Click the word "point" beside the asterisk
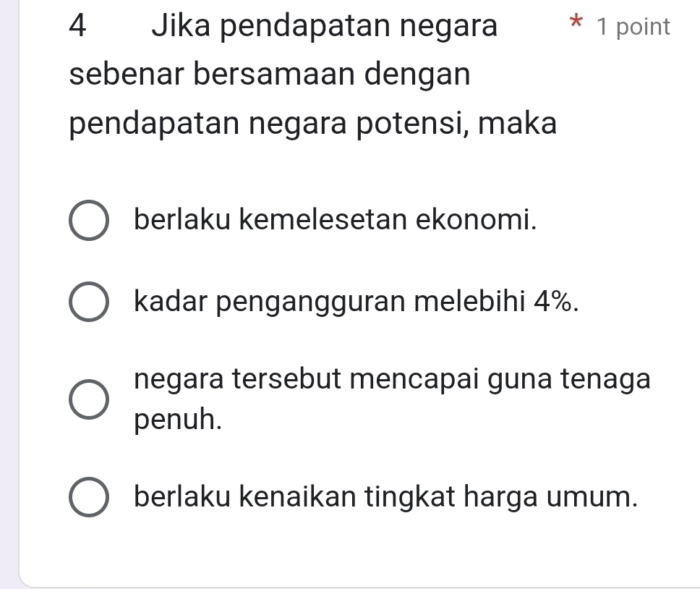Screen dimensions: 700x589 [x=644, y=27]
